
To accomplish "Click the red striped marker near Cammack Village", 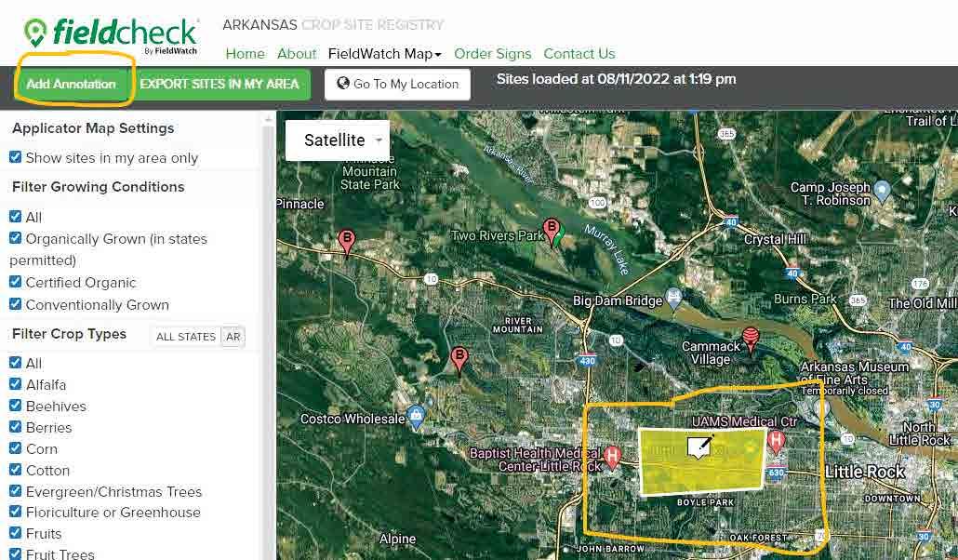I will click(751, 340).
